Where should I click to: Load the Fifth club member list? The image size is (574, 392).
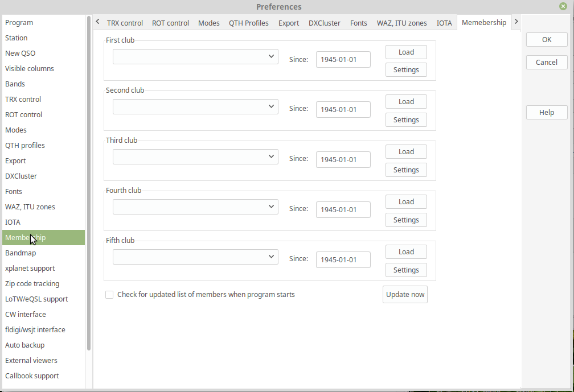point(406,252)
